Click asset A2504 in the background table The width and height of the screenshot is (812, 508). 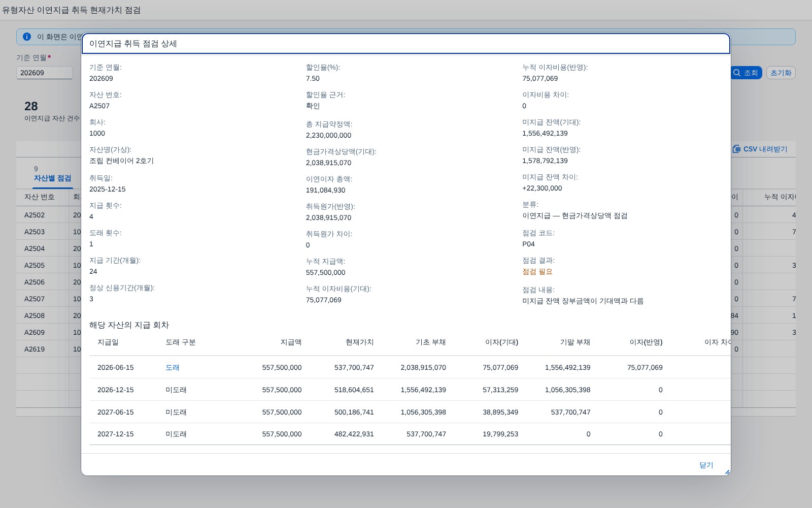click(35, 248)
